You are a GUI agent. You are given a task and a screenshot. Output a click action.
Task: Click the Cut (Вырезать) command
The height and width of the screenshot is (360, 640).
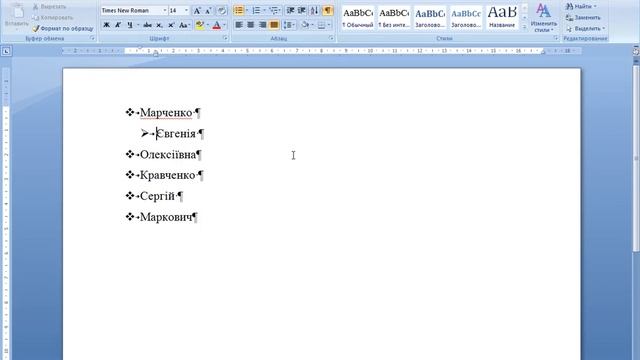click(49, 7)
